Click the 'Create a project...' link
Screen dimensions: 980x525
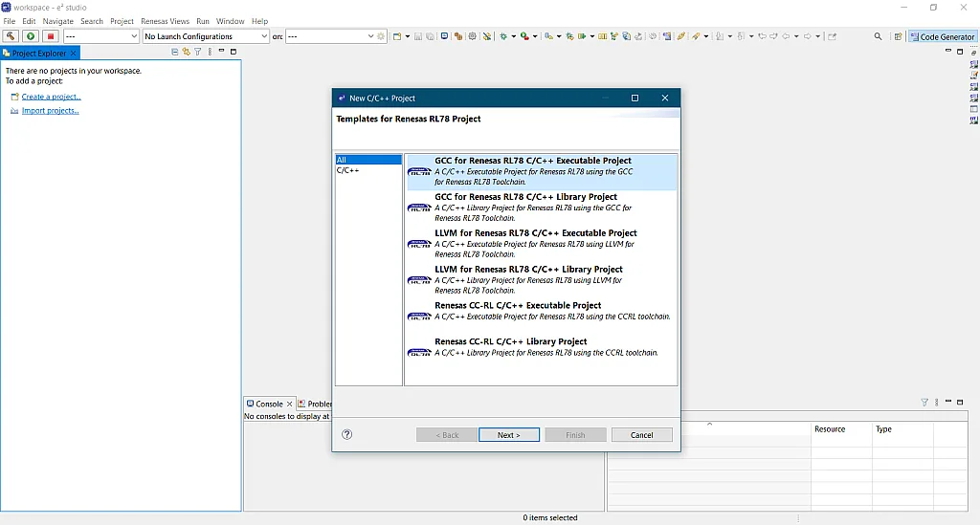[x=51, y=97]
